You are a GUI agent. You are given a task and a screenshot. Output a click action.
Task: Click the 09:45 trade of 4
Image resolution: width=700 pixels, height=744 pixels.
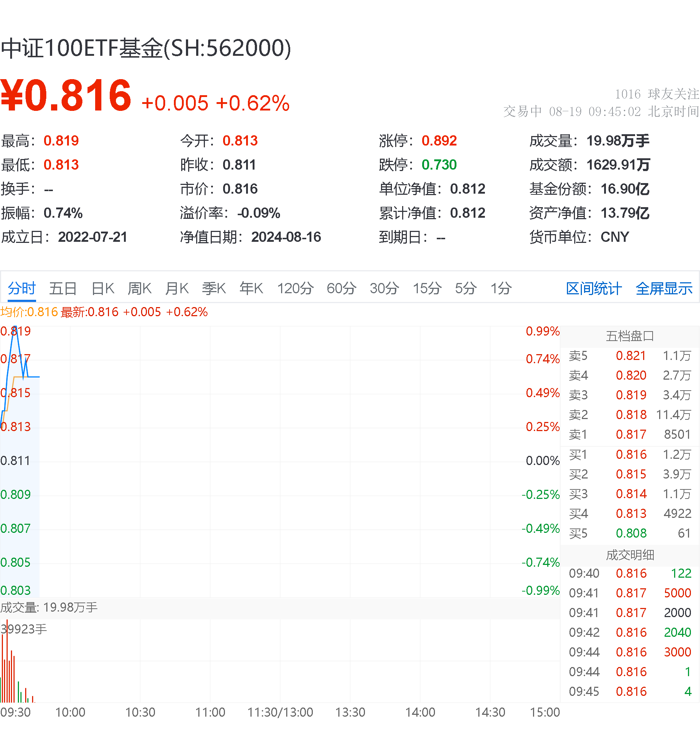(630, 691)
